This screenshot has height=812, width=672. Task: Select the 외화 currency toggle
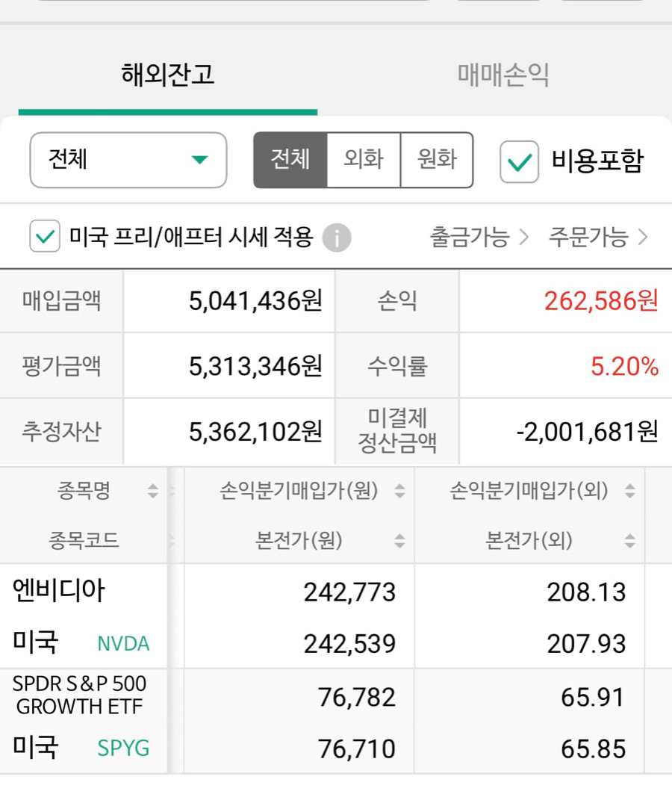click(364, 160)
